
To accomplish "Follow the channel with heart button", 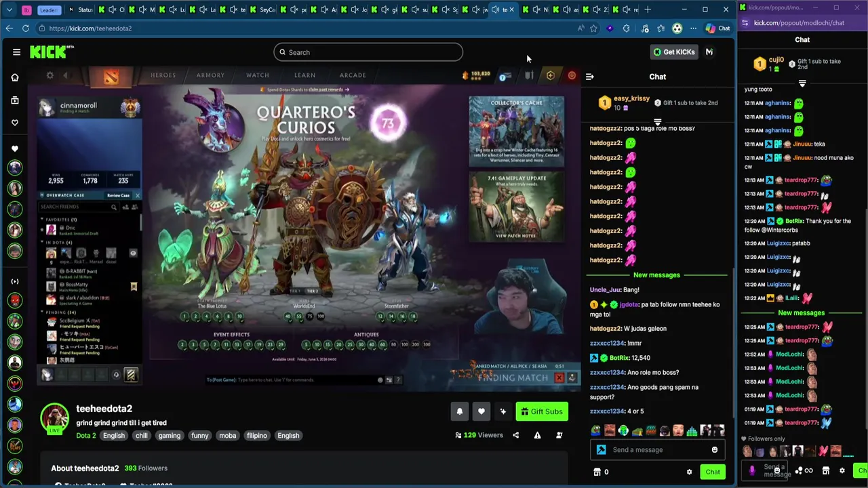I will click(x=481, y=411).
